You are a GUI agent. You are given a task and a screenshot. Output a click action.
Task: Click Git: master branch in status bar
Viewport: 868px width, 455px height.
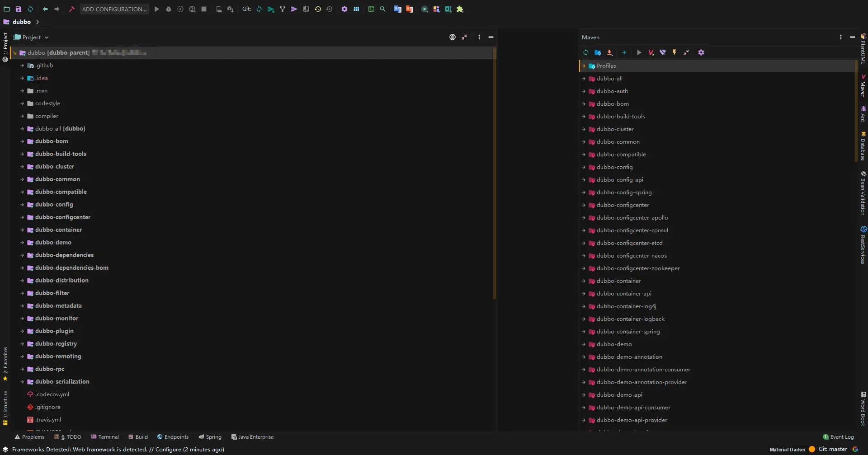coord(832,449)
